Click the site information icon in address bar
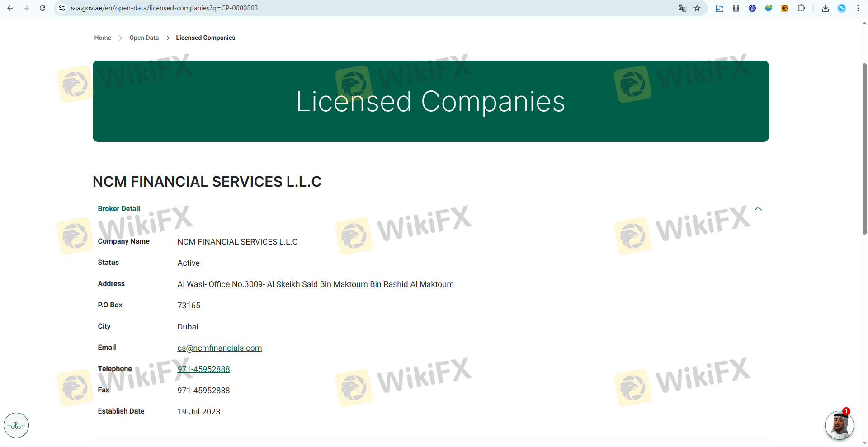Viewport: 868px width, 447px height. click(62, 8)
